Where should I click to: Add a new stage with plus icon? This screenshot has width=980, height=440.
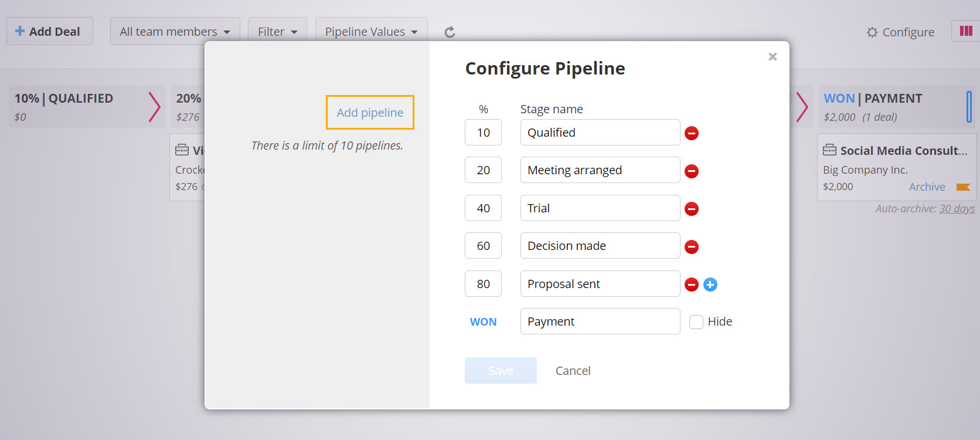(710, 285)
